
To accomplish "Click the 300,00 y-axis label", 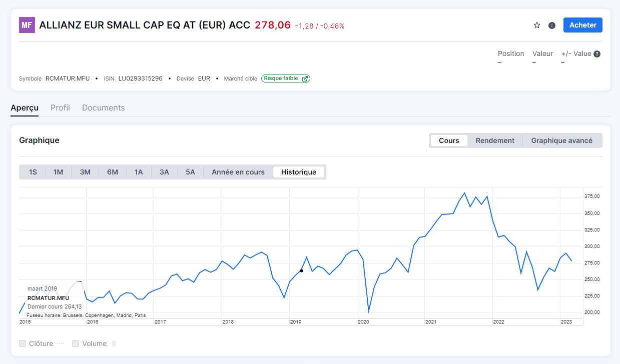I will (592, 246).
